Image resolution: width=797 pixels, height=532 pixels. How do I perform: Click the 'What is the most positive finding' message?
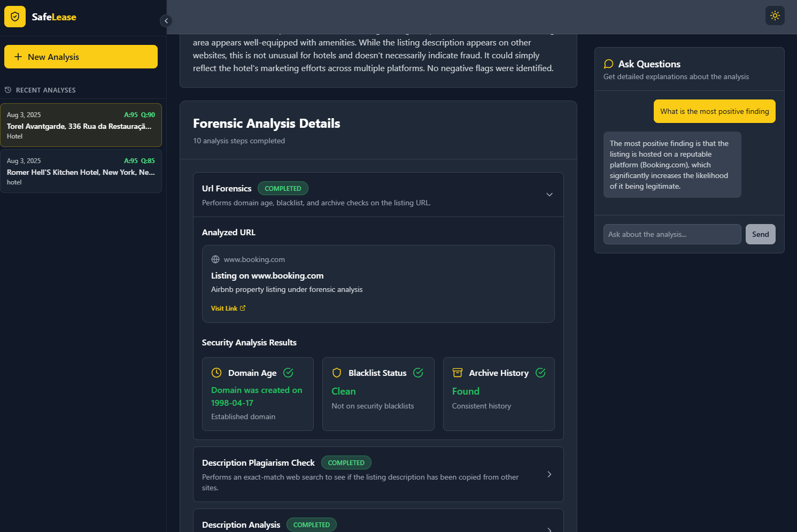(x=715, y=111)
